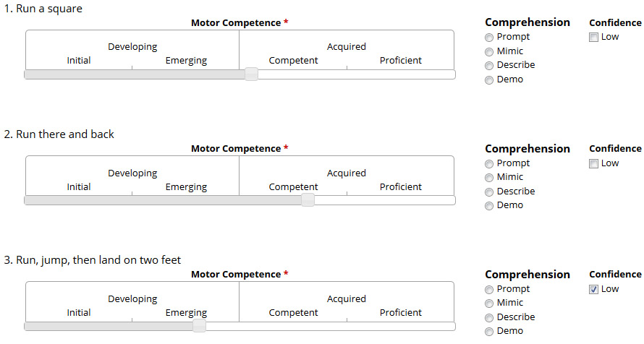
Task: Click slider handle for Run, jump, land task
Action: pos(199,326)
